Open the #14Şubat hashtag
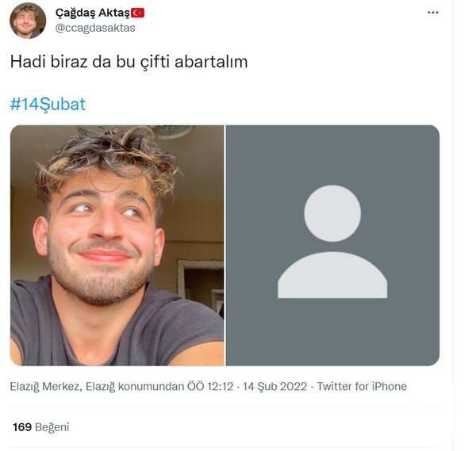Image resolution: width=476 pixels, height=451 pixels. [48, 105]
